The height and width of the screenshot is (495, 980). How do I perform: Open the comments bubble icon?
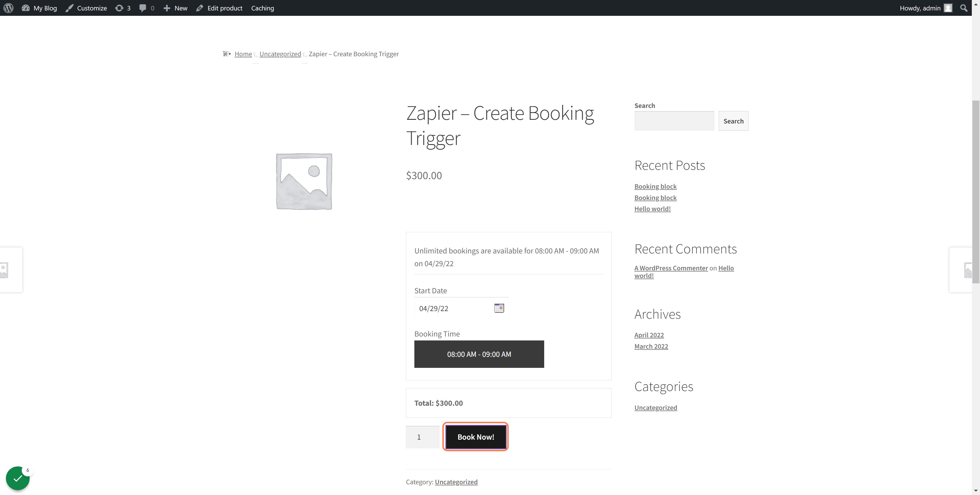(x=146, y=8)
